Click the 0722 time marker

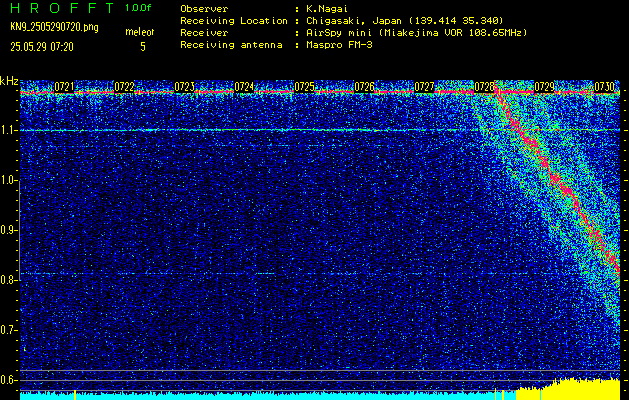tap(124, 87)
